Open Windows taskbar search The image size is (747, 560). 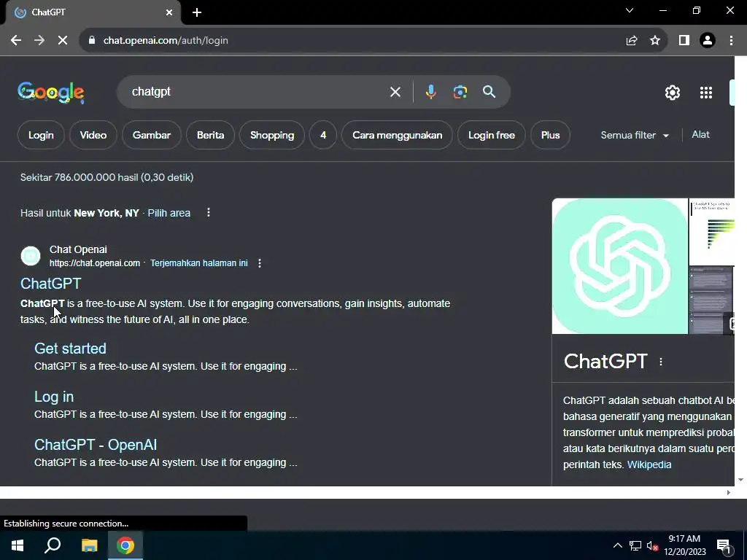(x=53, y=545)
